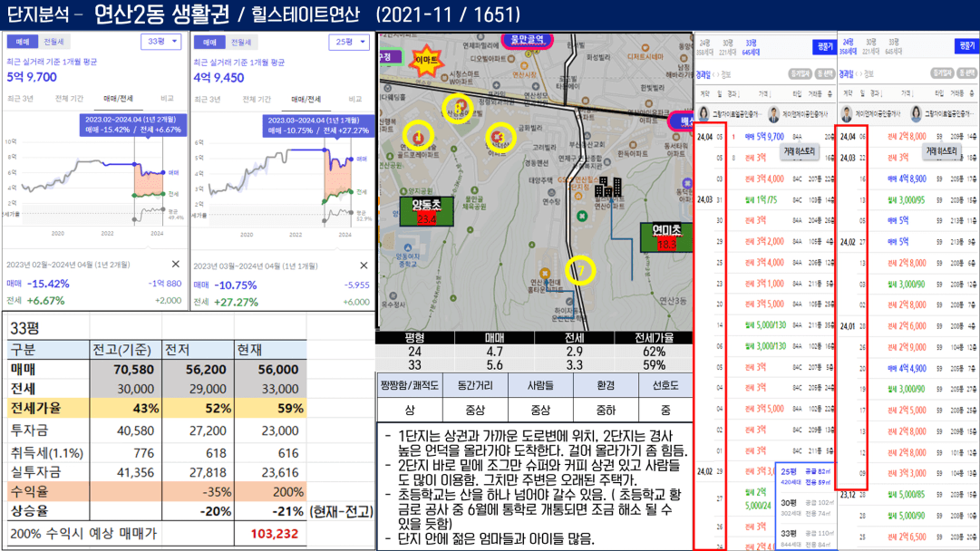The width and height of the screenshot is (980, 551).
Task: Toggle 정보 view in 33평-selected listing panel
Action: 725,74
